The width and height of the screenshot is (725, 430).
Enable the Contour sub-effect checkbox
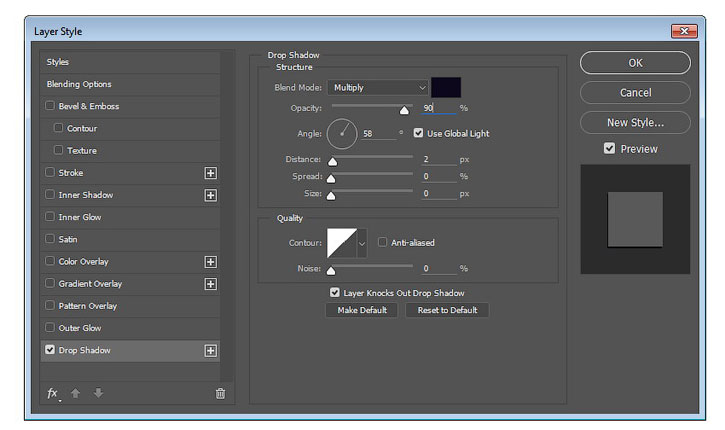coord(58,128)
